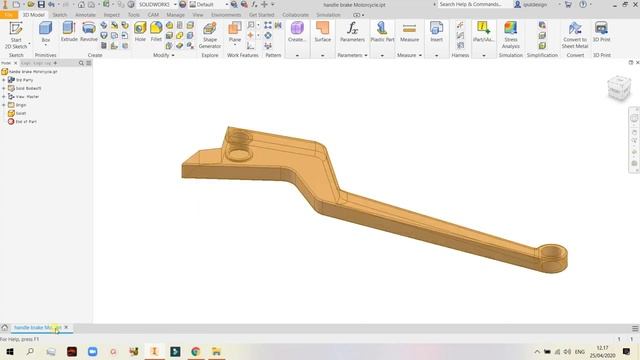
Task: Open Chrome from the taskbar
Action: [196, 351]
